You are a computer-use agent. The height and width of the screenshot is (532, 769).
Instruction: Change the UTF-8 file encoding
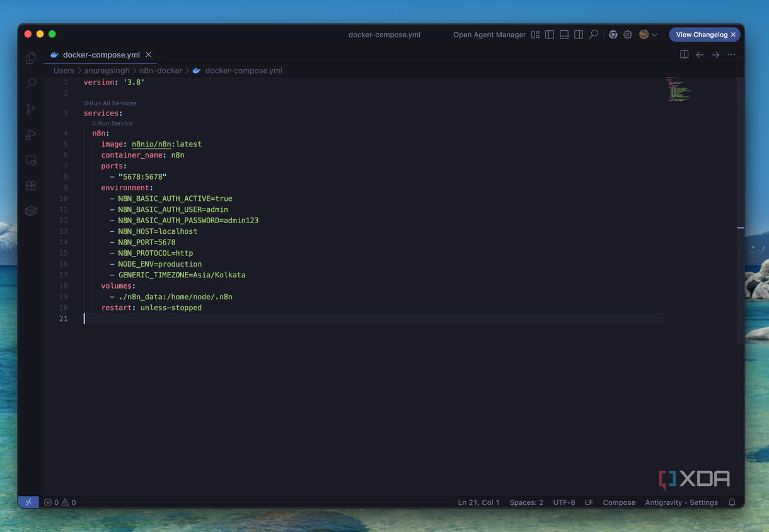(x=564, y=502)
